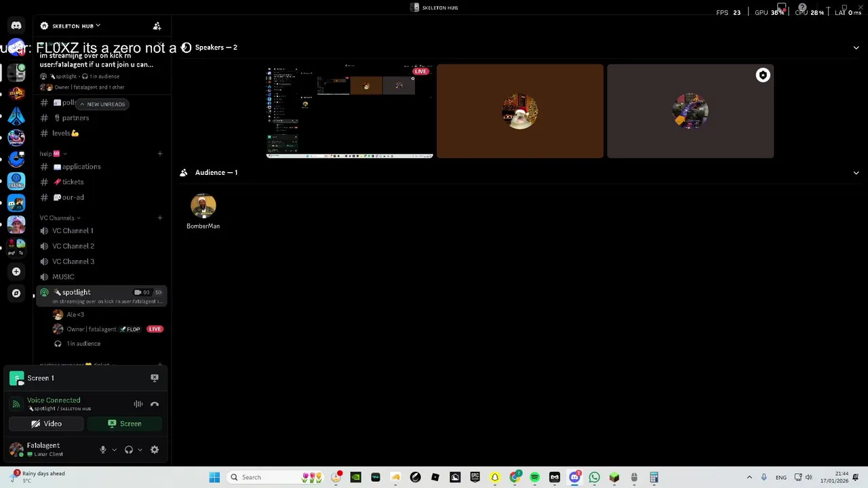Show hidden icons in system tray

pyautogui.click(x=749, y=477)
